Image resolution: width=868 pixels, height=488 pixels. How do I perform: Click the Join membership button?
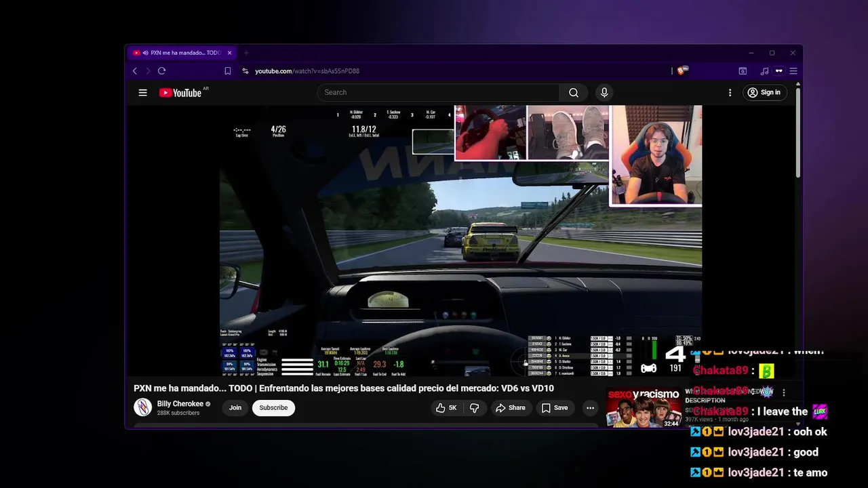(235, 408)
